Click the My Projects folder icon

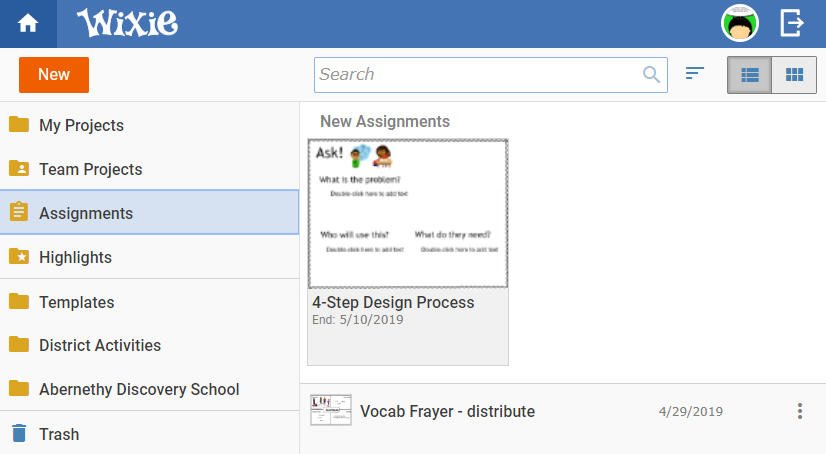coord(19,124)
